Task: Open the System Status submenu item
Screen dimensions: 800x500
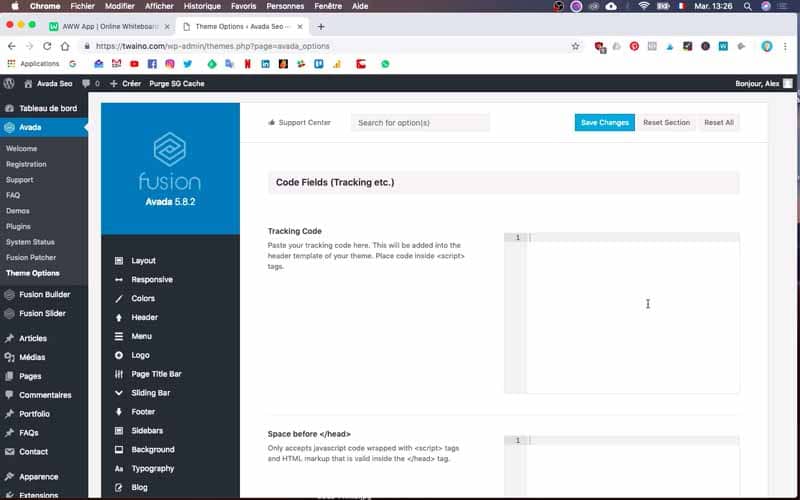Action: point(30,242)
